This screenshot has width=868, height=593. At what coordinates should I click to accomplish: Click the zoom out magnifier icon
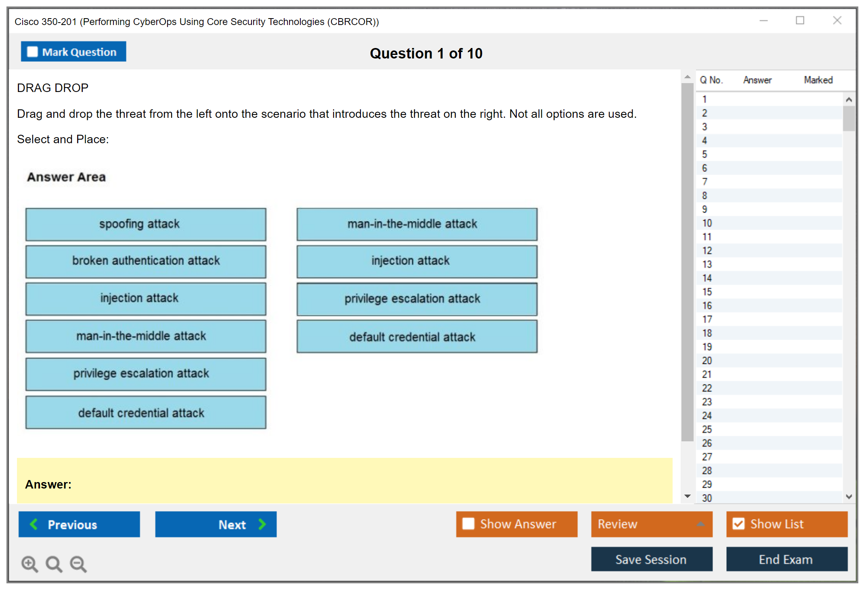78,563
